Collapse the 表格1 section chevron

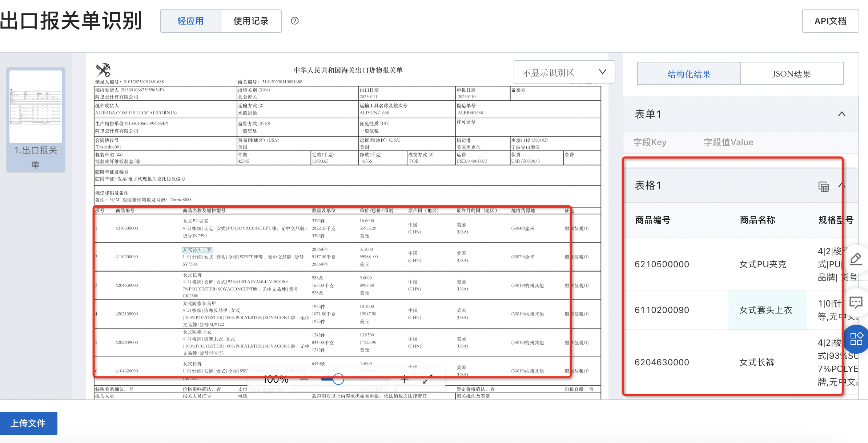[x=841, y=186]
